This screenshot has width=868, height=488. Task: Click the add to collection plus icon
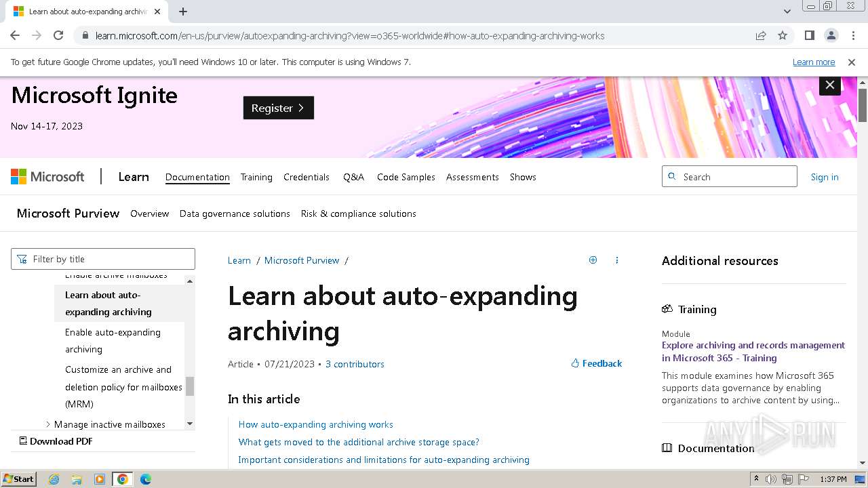593,260
